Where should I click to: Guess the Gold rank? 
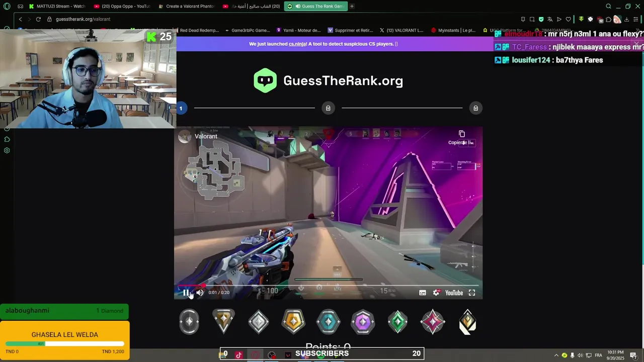tap(293, 322)
